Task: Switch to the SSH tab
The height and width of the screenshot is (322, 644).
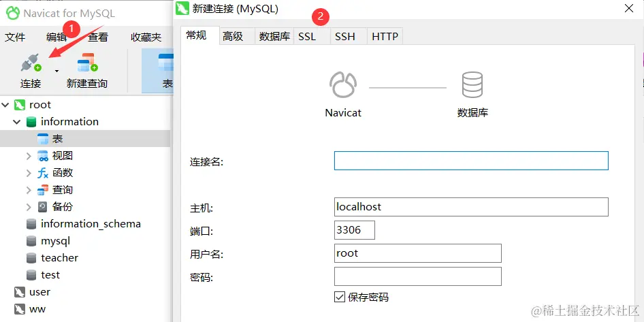Action: (349, 37)
